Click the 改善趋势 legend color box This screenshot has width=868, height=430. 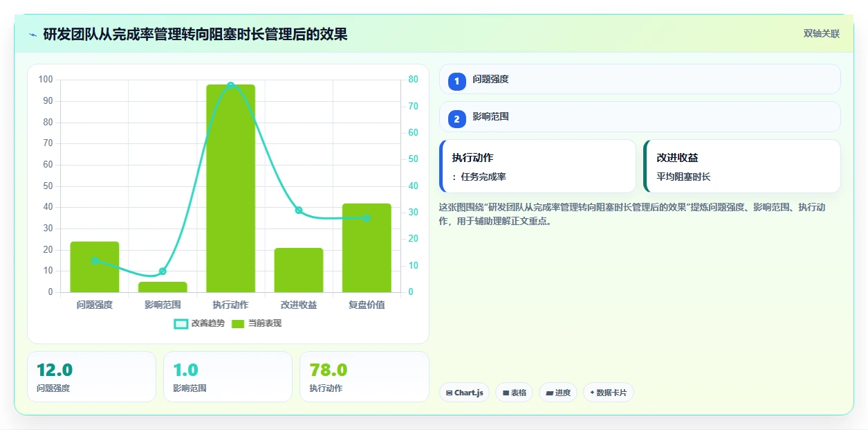(x=181, y=323)
